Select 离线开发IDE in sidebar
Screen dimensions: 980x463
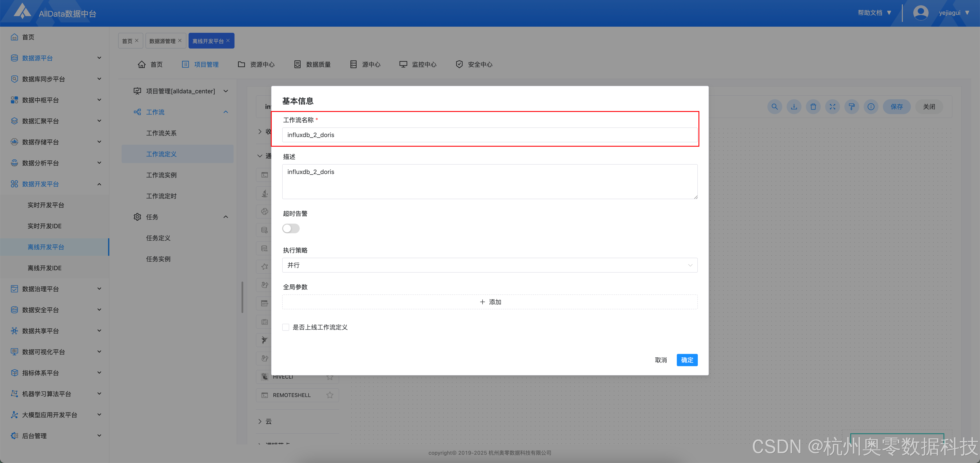(x=44, y=268)
